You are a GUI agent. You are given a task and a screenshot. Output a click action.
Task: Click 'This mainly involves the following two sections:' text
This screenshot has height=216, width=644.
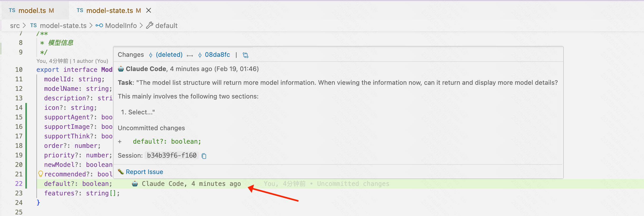188,96
